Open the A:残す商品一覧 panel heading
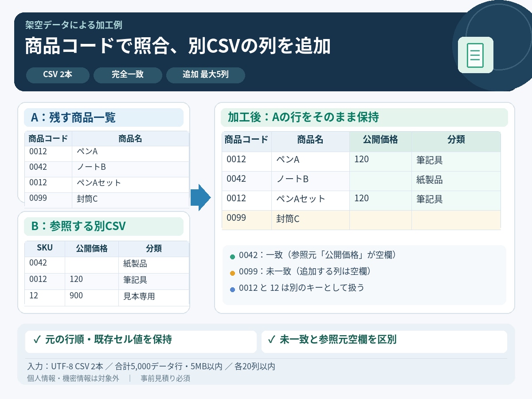The width and height of the screenshot is (532, 399). [104, 117]
